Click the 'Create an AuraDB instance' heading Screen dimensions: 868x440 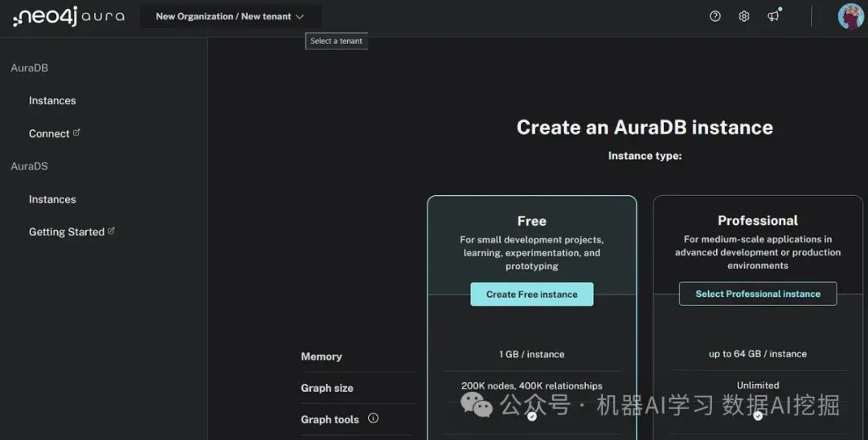click(x=645, y=128)
